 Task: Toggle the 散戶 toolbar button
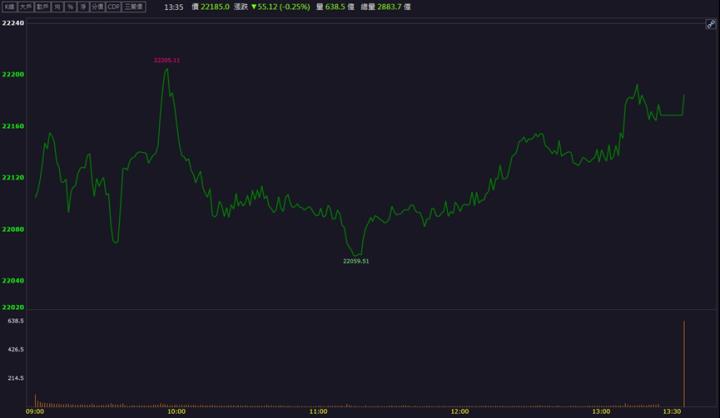(42, 7)
